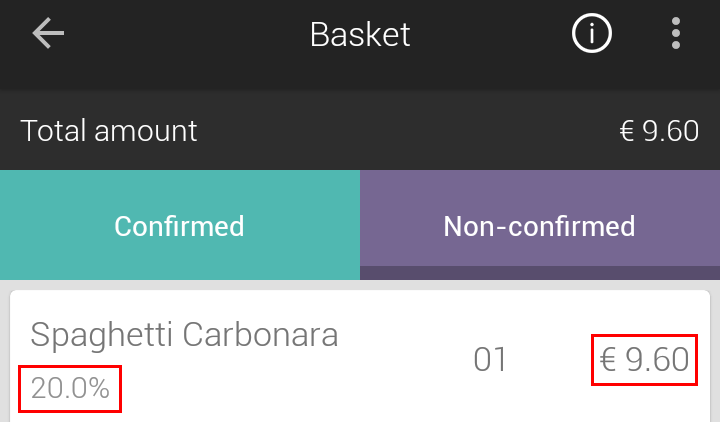
Task: Select the Spaghetti Carbonara item name
Action: click(184, 335)
